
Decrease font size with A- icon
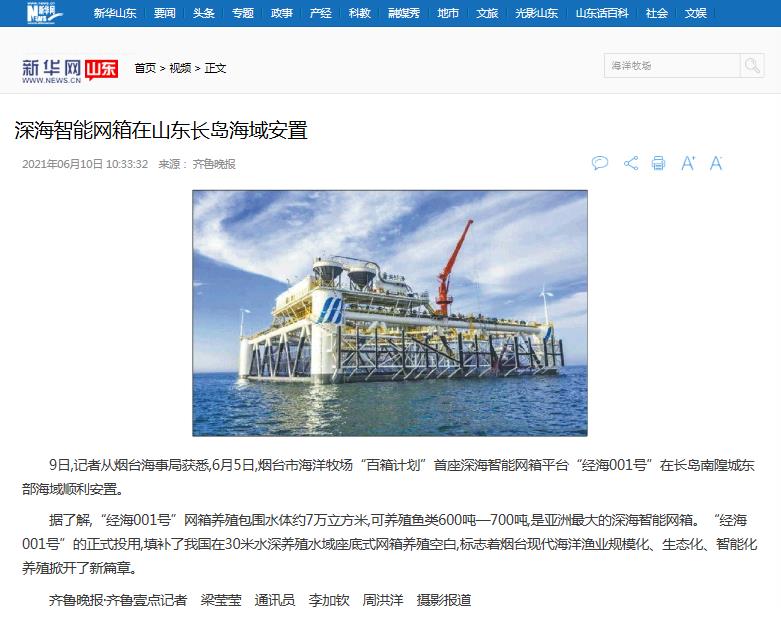pos(716,163)
